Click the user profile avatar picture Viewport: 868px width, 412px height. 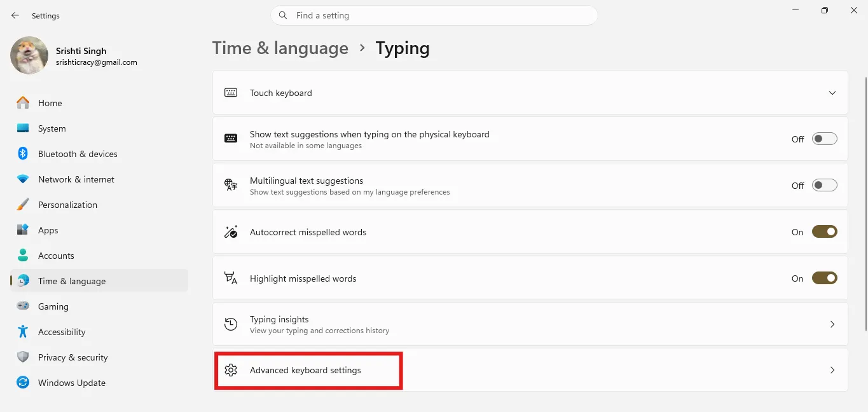pyautogui.click(x=29, y=55)
